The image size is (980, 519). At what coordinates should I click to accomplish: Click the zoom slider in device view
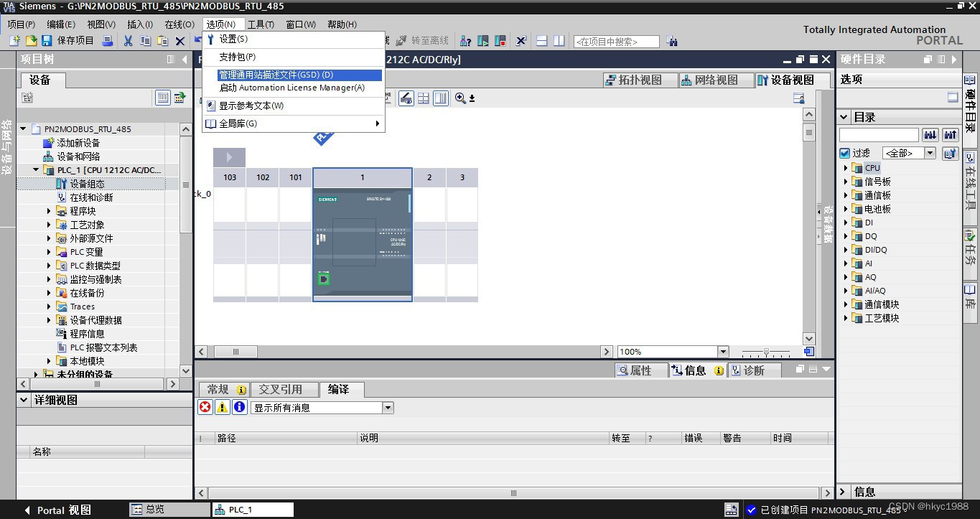[767, 352]
